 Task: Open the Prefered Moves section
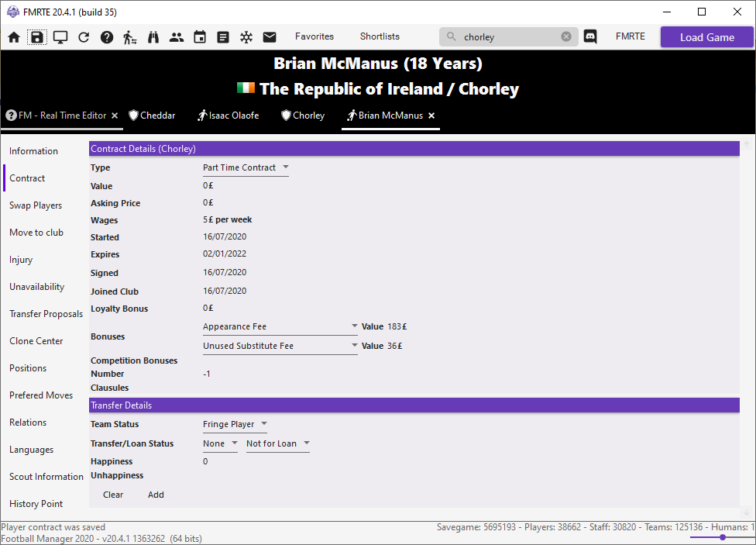coord(41,395)
